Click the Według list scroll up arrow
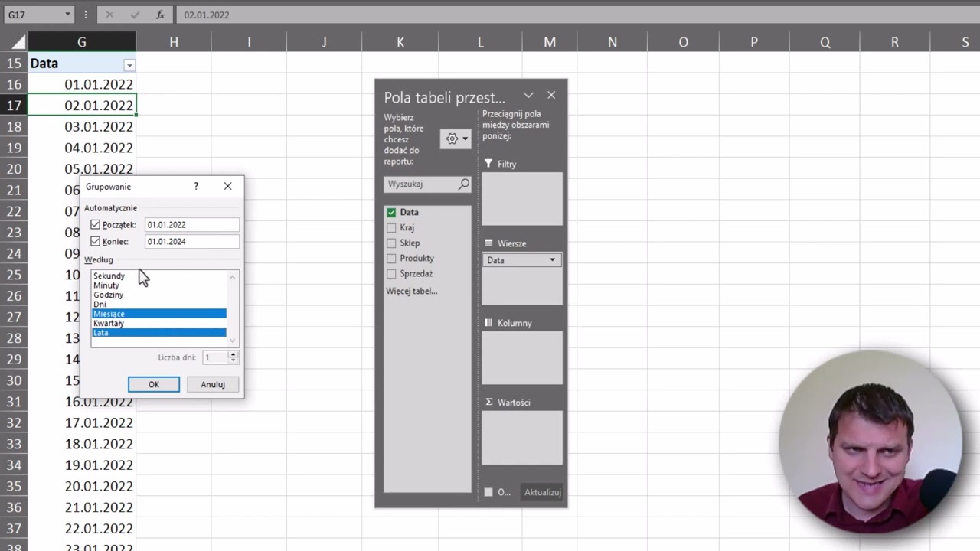The height and width of the screenshot is (551, 980). pyautogui.click(x=233, y=276)
